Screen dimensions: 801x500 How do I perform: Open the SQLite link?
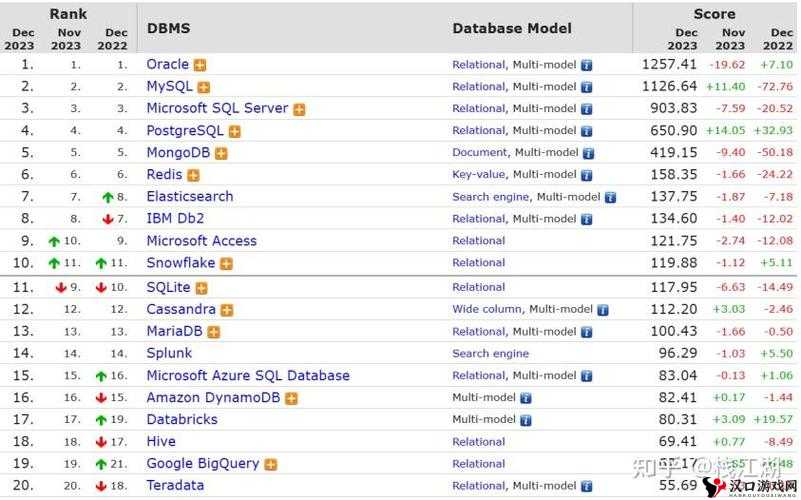[x=169, y=288]
